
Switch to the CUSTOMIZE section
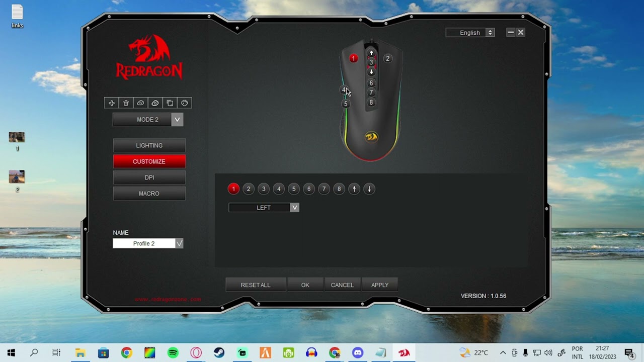[149, 161]
